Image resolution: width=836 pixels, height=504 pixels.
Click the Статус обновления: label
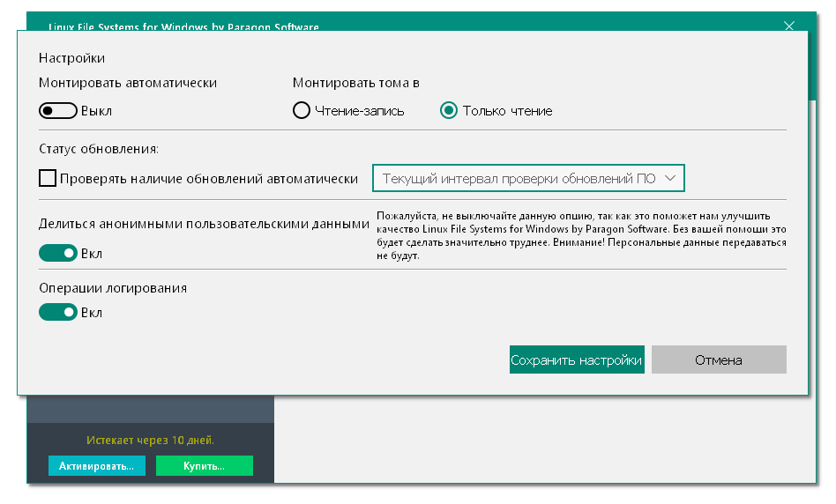point(99,149)
